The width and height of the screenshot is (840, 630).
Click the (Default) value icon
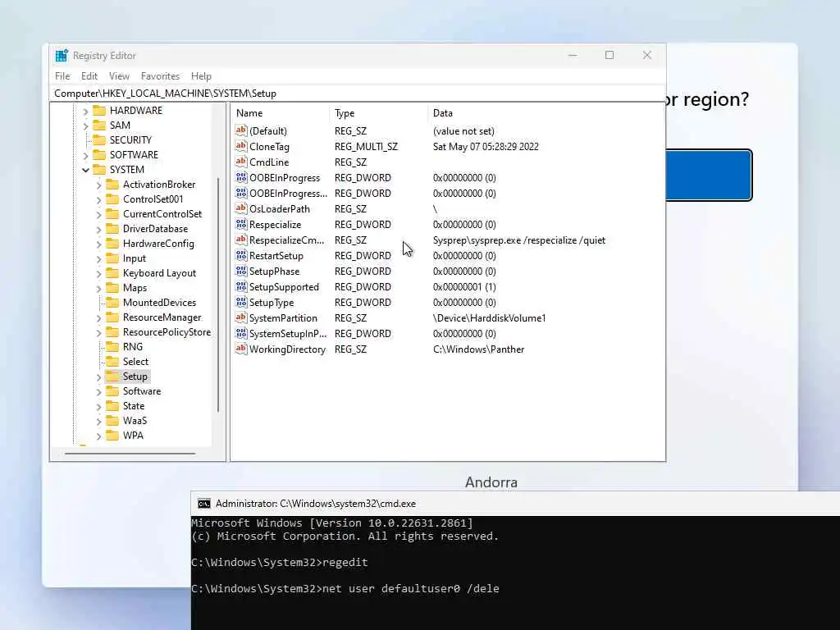tap(241, 130)
